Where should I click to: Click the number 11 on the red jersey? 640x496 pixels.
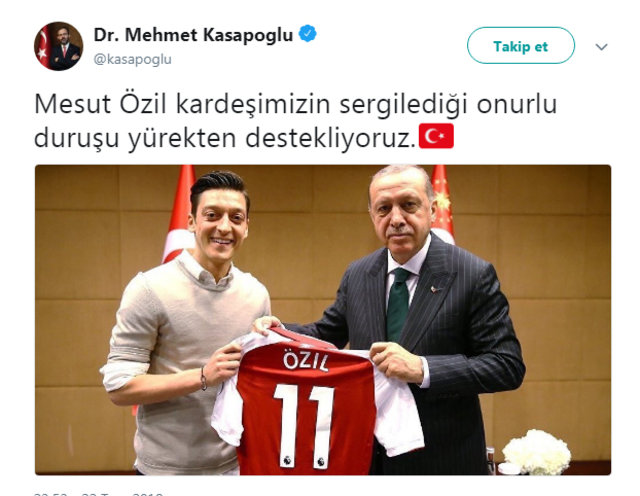click(304, 426)
